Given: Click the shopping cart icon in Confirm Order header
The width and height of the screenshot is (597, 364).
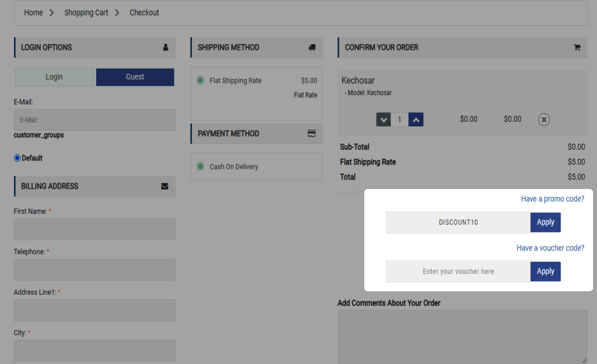Looking at the screenshot, I should [577, 48].
